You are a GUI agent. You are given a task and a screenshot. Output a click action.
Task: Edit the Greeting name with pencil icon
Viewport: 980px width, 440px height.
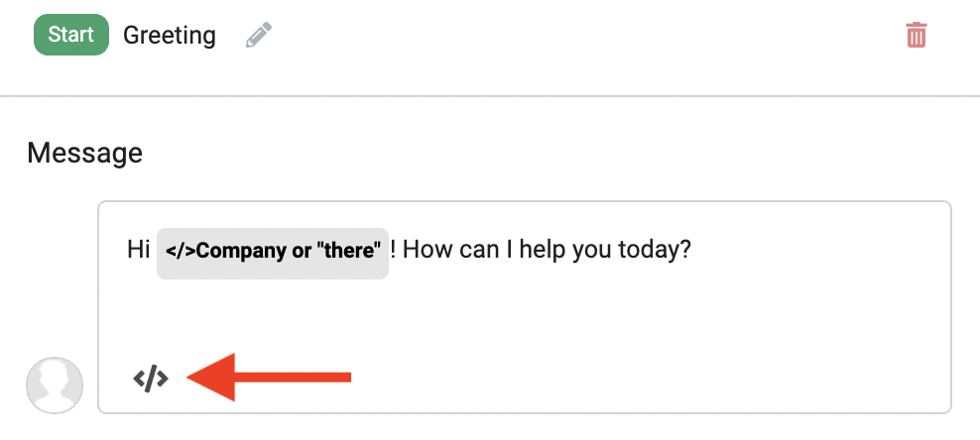[x=259, y=35]
